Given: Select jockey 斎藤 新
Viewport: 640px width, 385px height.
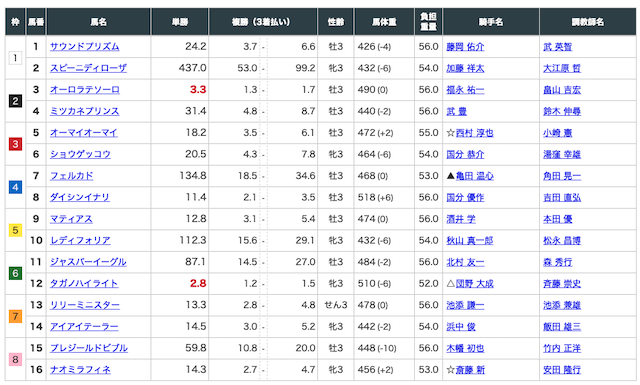Looking at the screenshot, I should tap(470, 370).
